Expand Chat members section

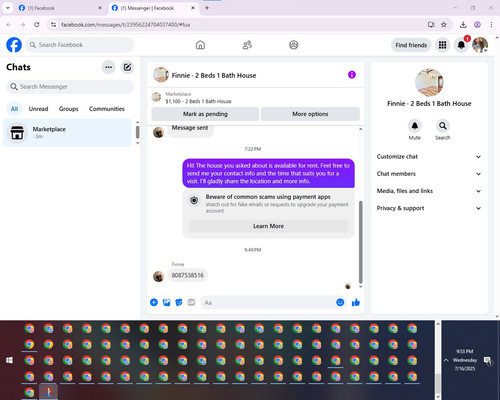[x=429, y=174]
